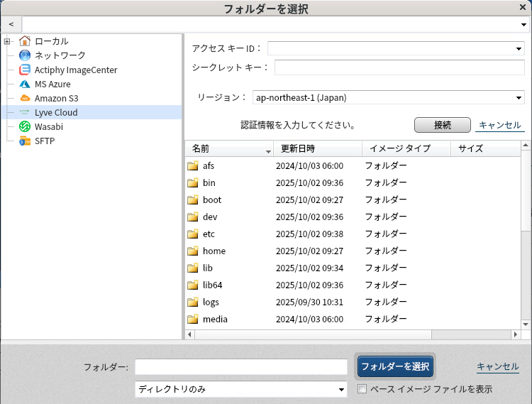
Task: Click the vertical scrollbar down arrow
Action: tap(526, 324)
